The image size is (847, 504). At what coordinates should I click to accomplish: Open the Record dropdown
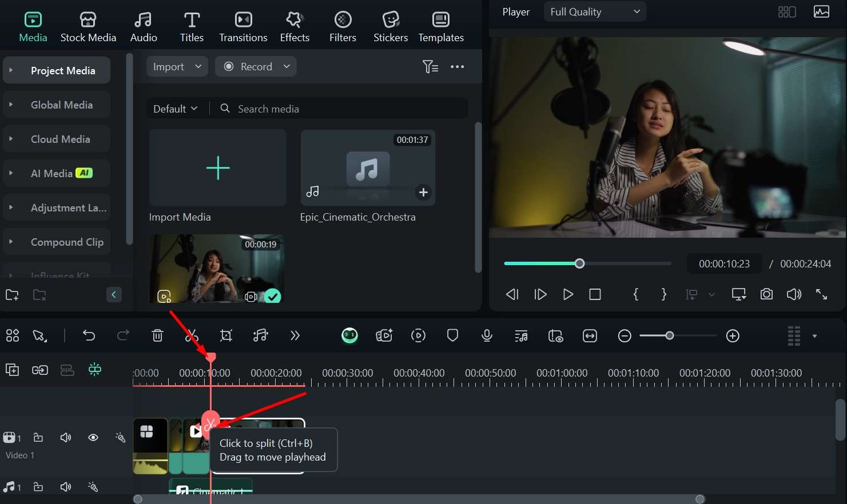256,66
